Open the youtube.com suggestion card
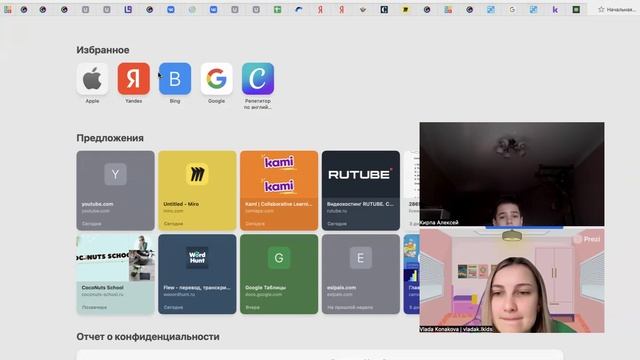The image size is (640, 360). coord(116,191)
